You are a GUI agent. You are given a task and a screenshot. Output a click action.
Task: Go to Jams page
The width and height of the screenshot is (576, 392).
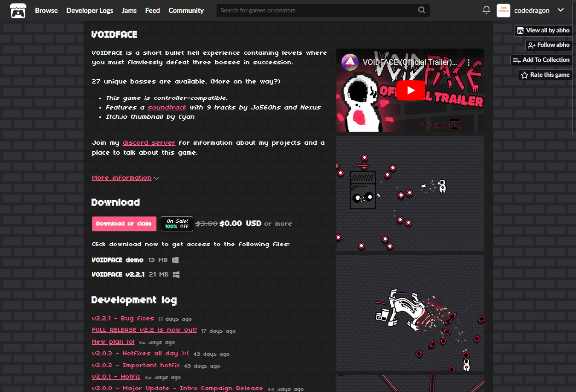pos(129,11)
